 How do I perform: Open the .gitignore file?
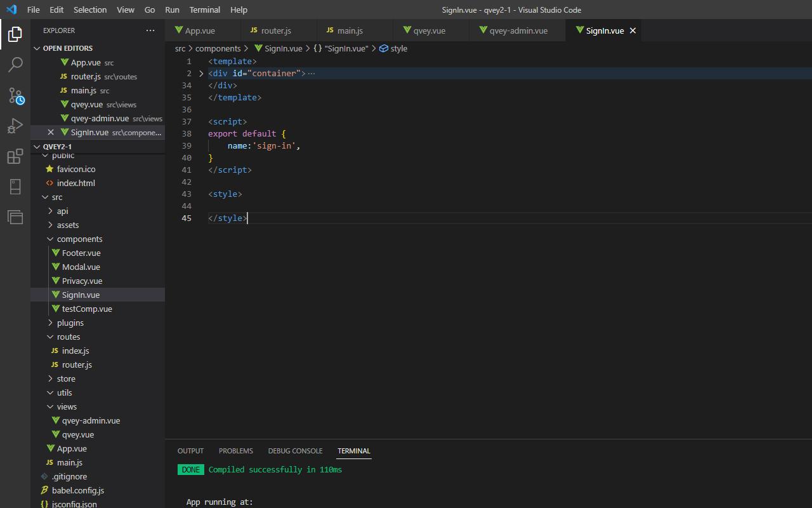pyautogui.click(x=98, y=476)
